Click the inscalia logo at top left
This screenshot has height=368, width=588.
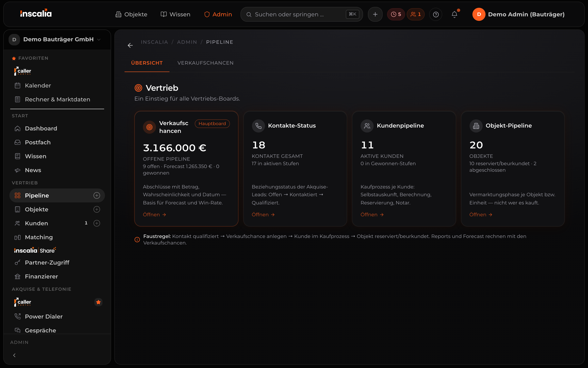tap(36, 13)
